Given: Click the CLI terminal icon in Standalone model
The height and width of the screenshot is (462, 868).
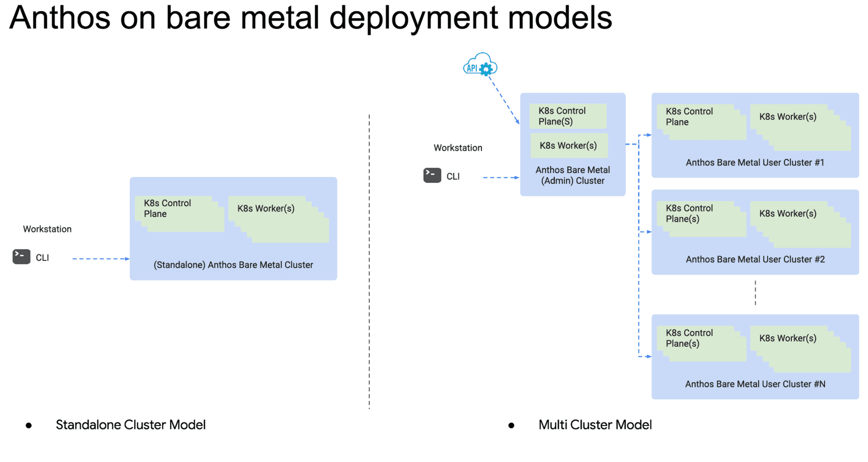Looking at the screenshot, I should 21,256.
